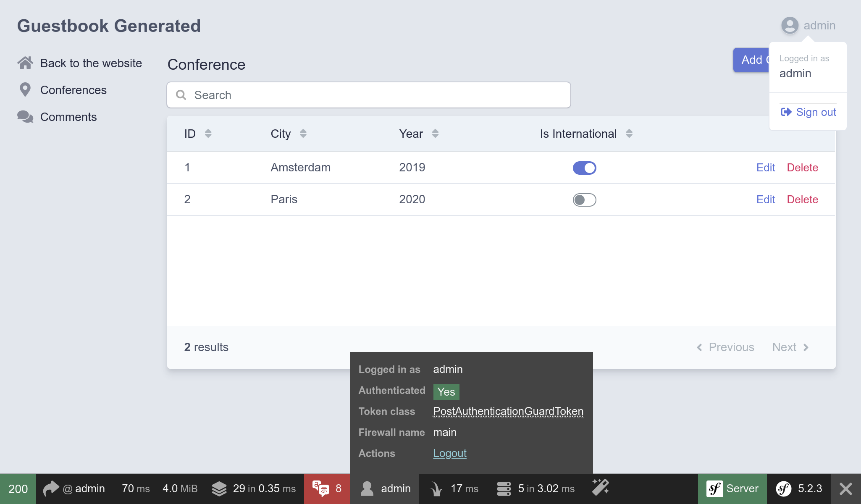Viewport: 861px width, 504px height.
Task: Sort by Is International column
Action: point(586,134)
